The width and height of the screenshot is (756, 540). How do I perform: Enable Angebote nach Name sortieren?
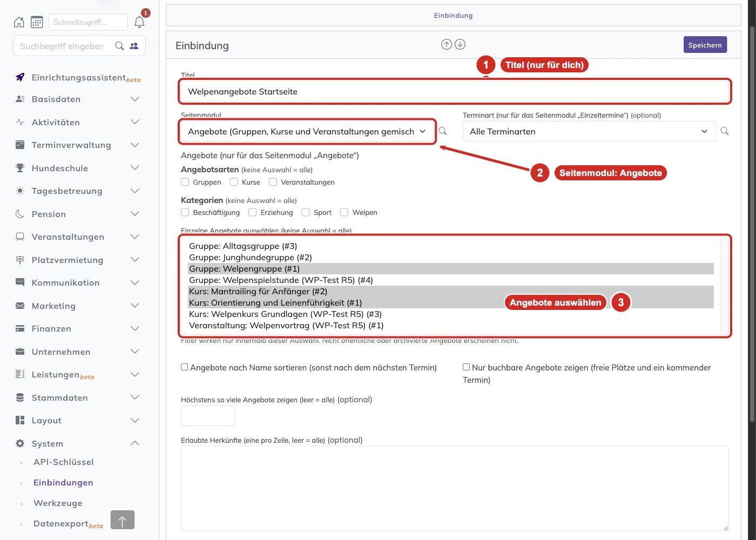point(185,367)
